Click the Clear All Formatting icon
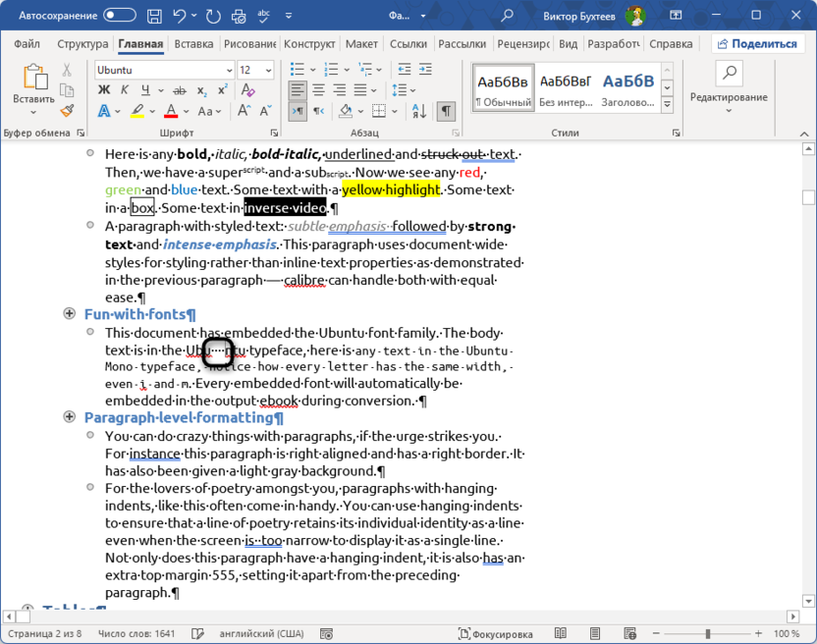817x644 pixels. coord(247,90)
